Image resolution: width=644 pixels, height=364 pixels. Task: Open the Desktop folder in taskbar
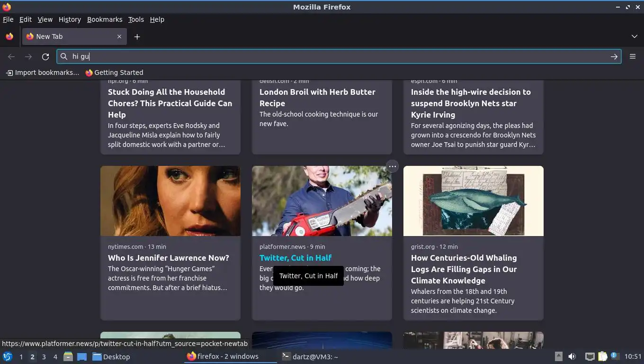tap(111, 357)
